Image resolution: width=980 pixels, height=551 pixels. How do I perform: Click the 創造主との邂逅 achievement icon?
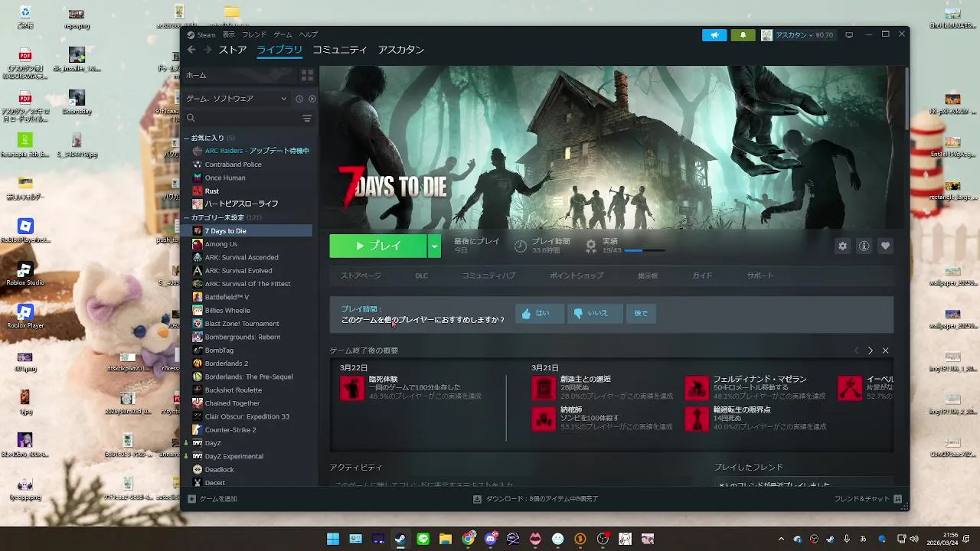click(544, 388)
